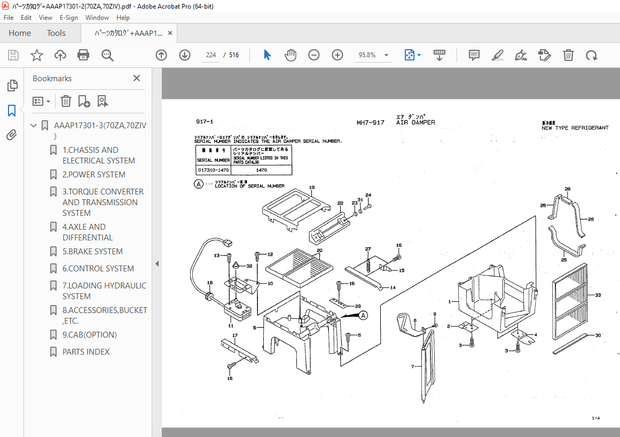Find current bookmark icon
Screen dimensions: 620x437
(102, 101)
